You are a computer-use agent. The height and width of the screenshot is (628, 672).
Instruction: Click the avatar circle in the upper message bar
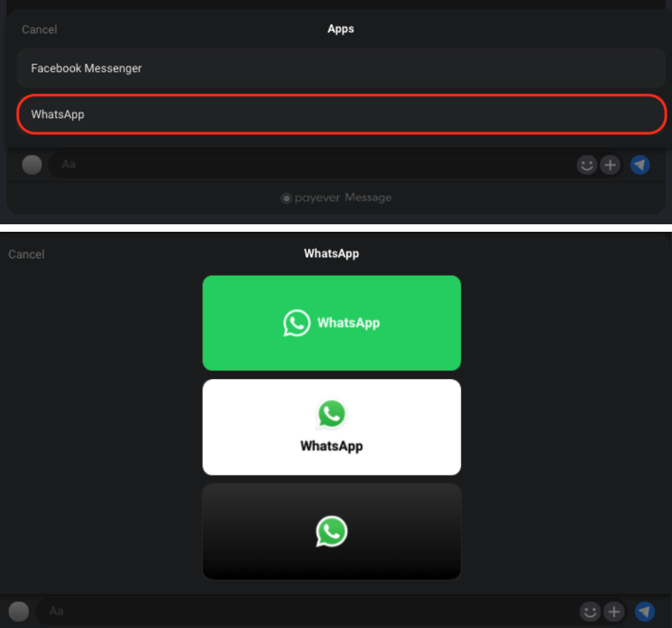tap(32, 164)
